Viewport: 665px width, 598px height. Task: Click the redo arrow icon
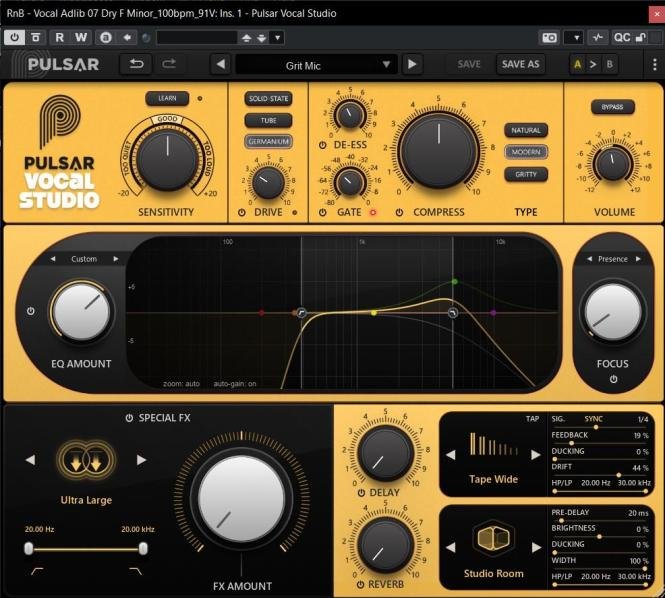(169, 64)
